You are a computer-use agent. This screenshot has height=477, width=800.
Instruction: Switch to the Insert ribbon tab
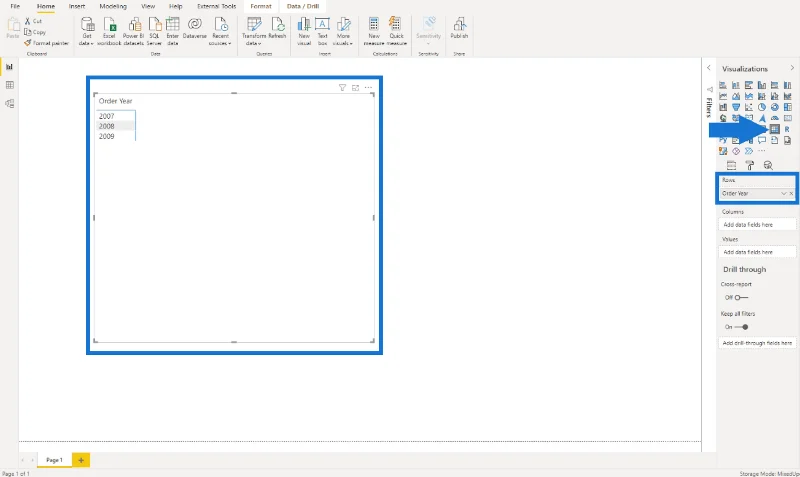77,6
